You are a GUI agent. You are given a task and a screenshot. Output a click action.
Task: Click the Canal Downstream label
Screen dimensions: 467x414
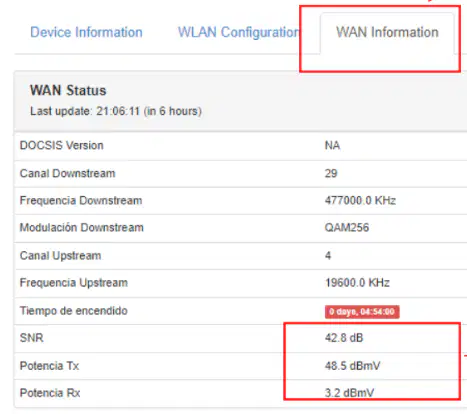(x=67, y=173)
